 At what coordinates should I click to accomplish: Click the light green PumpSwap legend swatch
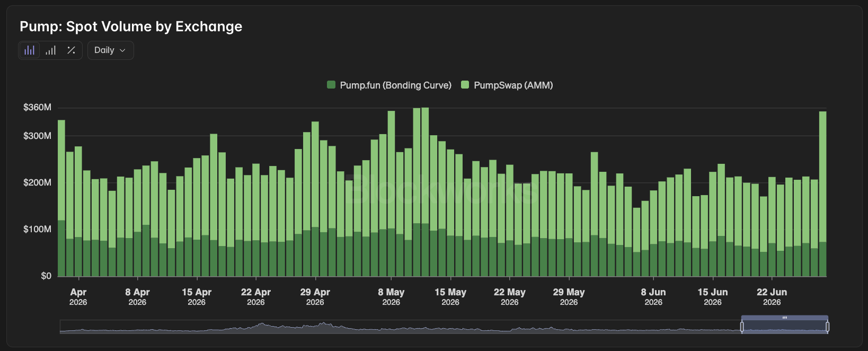pyautogui.click(x=465, y=85)
